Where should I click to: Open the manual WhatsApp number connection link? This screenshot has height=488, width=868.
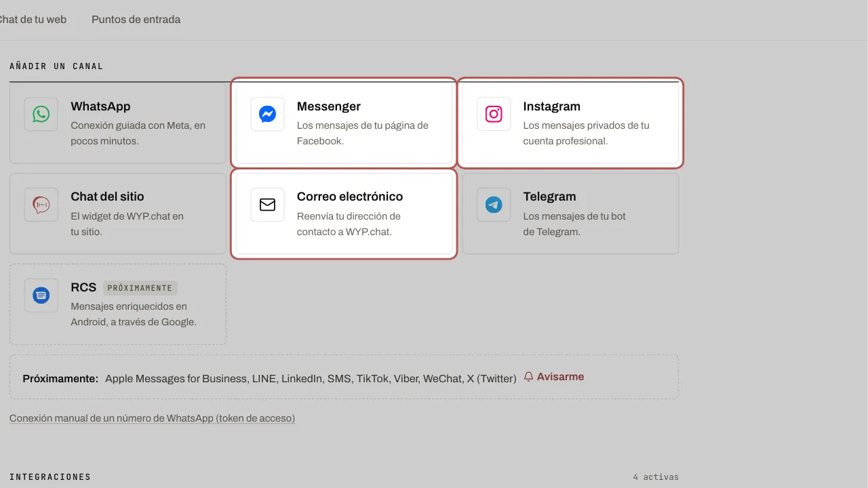point(152,418)
